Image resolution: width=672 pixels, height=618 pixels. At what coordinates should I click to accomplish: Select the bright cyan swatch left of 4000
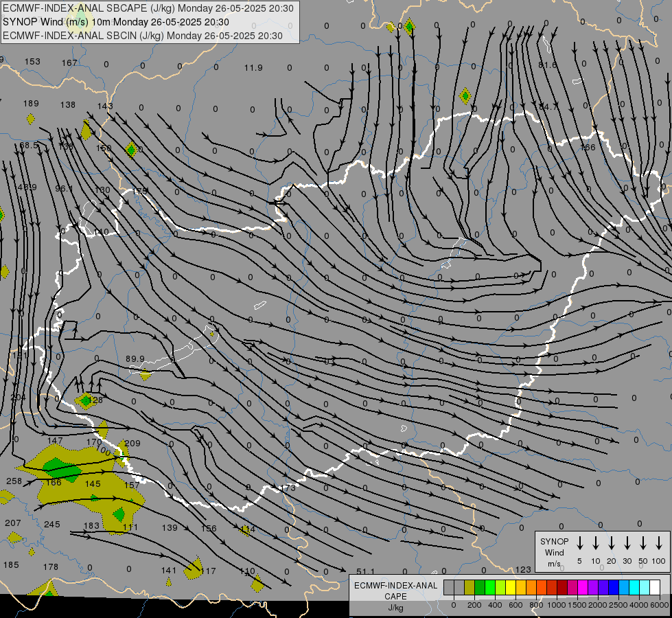click(x=634, y=588)
